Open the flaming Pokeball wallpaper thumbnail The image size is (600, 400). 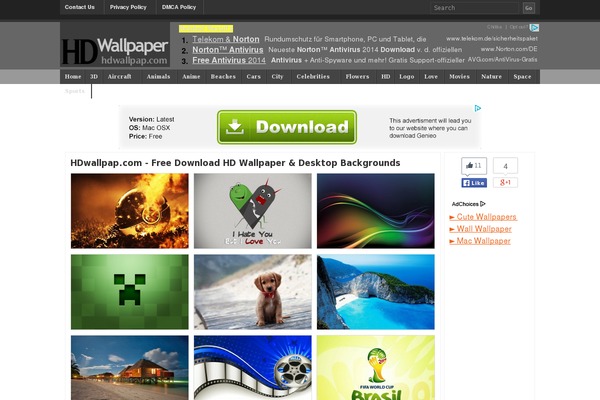coord(130,211)
